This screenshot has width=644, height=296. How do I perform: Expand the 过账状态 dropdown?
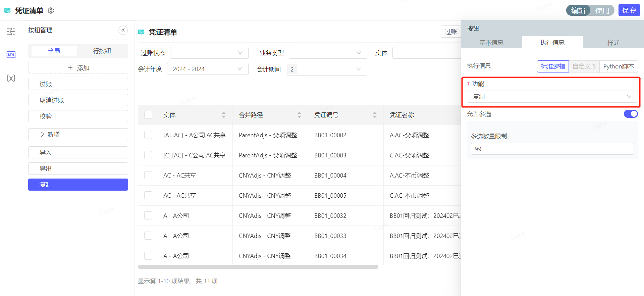tap(209, 53)
